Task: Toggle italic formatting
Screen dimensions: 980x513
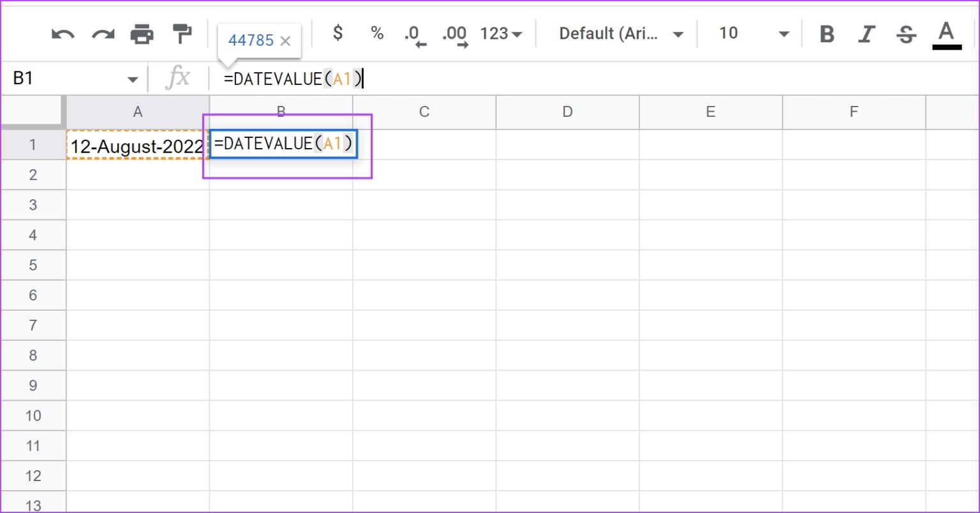Action: [x=866, y=35]
